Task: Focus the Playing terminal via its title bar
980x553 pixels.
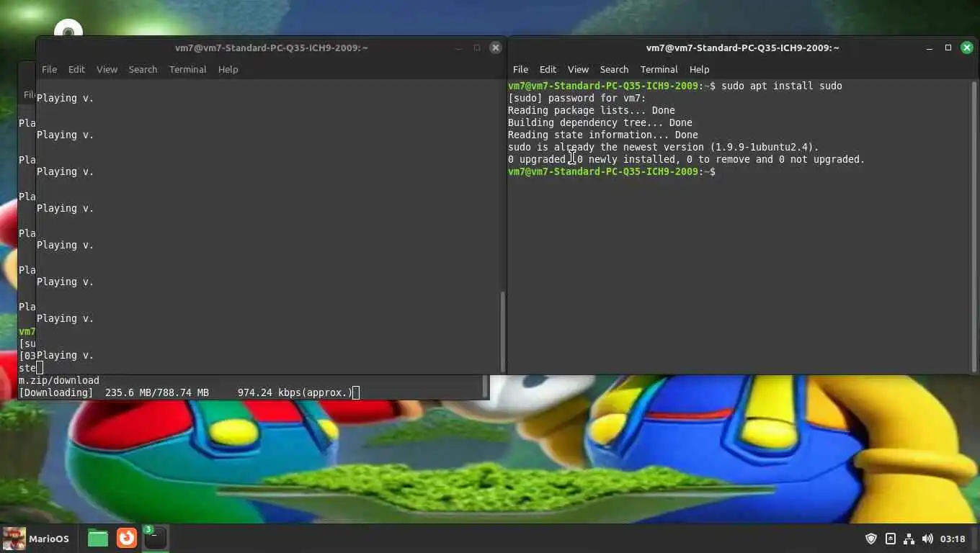Action: tap(271, 48)
